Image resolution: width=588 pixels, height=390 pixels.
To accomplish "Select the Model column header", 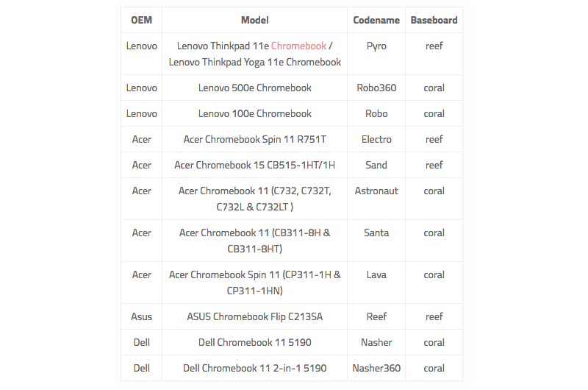I will coord(254,20).
